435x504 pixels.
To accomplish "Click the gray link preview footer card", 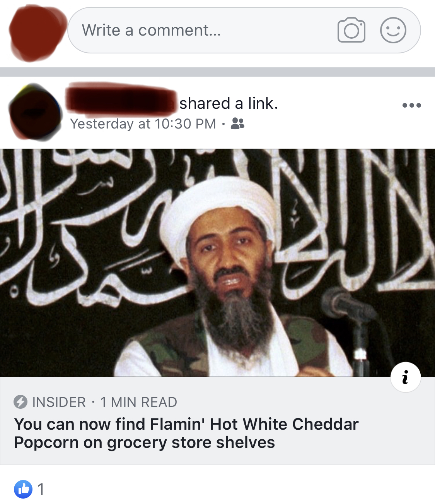I will coord(217,421).
